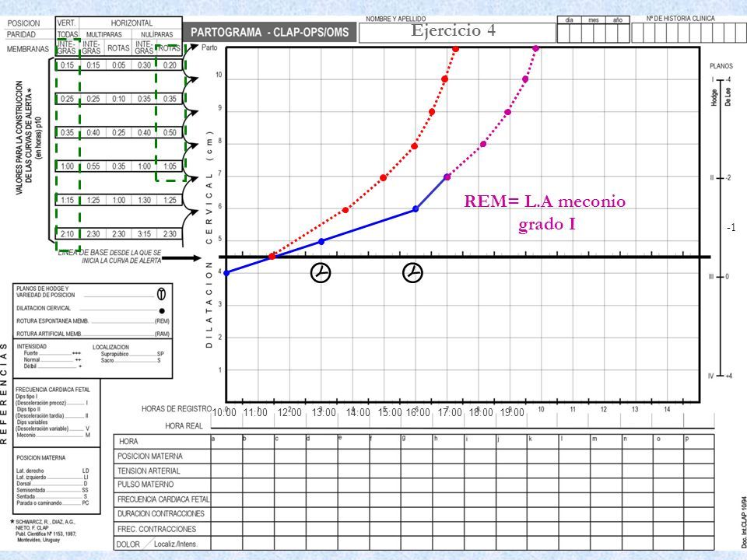Click the HORA REAL label
747x560 pixels.
(x=184, y=425)
